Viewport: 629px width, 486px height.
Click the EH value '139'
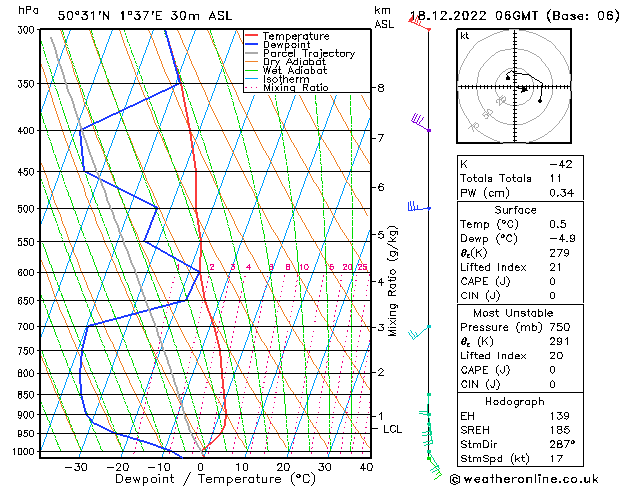(x=560, y=416)
